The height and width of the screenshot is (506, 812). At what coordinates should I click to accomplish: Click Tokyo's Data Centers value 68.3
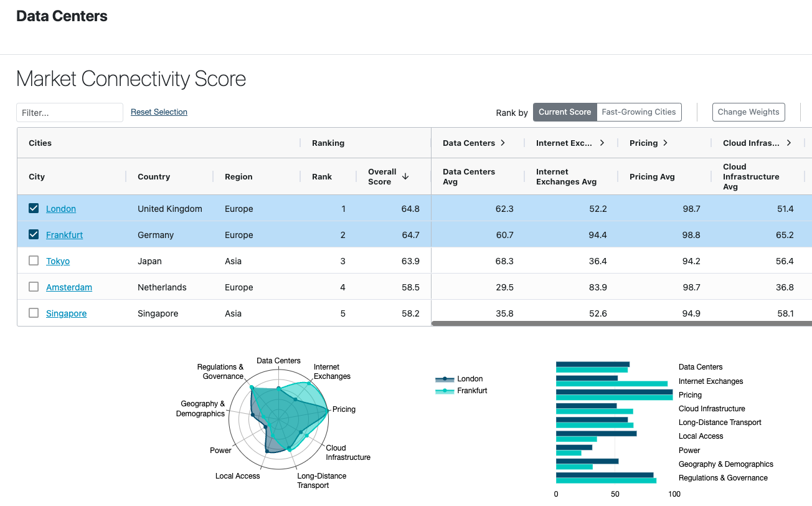(x=504, y=261)
